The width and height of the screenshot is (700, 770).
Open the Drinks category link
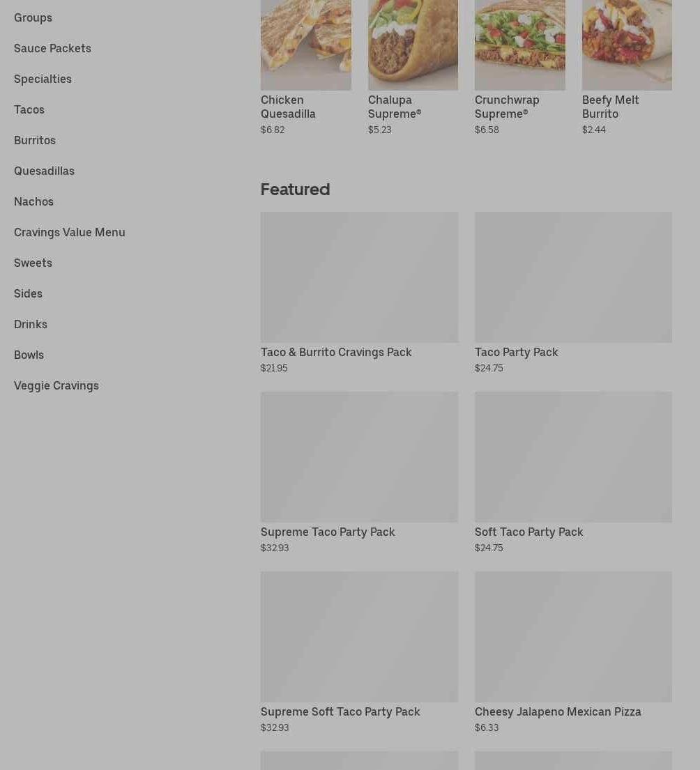click(31, 325)
